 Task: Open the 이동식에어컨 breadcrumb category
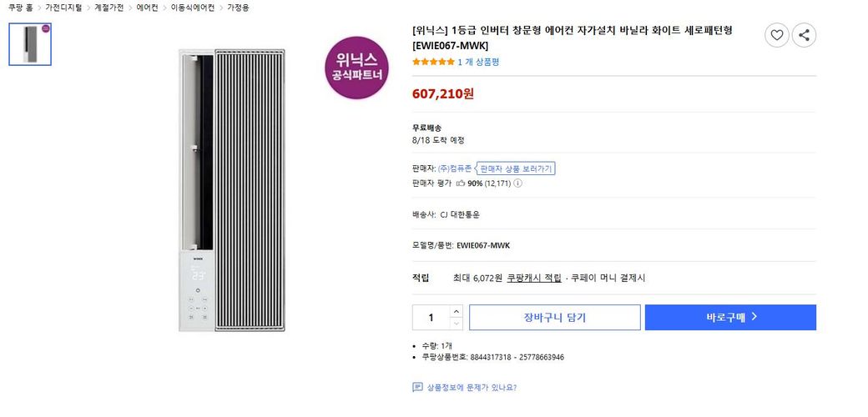point(192,8)
